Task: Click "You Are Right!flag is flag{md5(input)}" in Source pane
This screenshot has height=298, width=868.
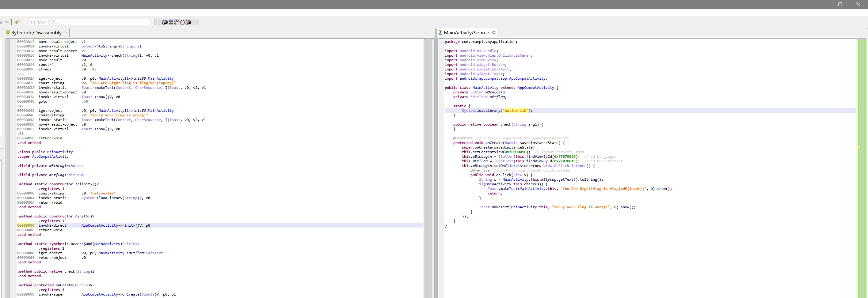Action: 603,189
